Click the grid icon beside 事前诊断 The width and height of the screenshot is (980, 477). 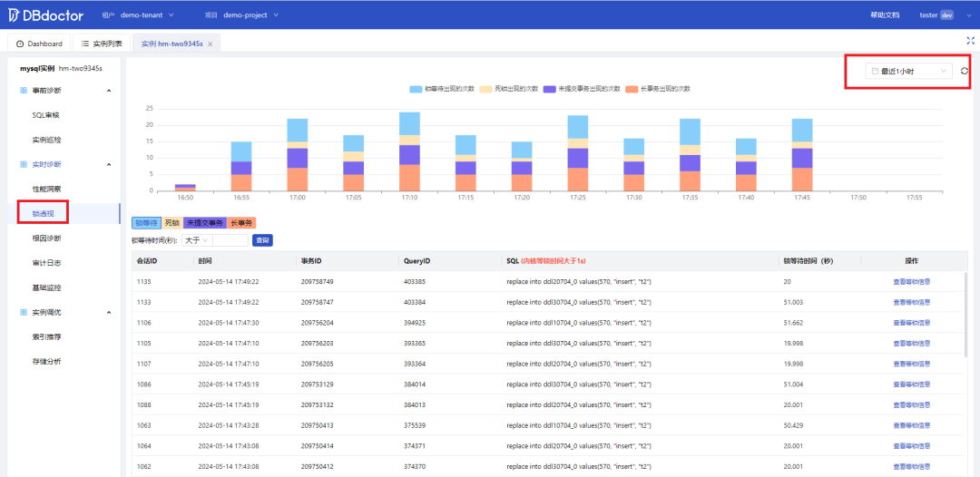pos(23,91)
